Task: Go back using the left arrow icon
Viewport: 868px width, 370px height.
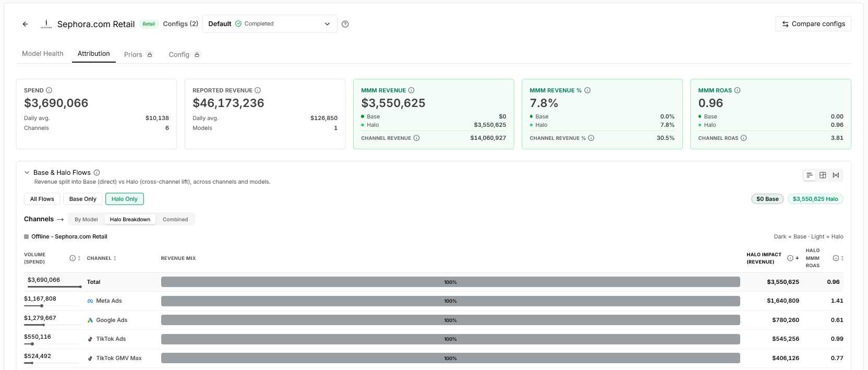Action: pyautogui.click(x=25, y=24)
